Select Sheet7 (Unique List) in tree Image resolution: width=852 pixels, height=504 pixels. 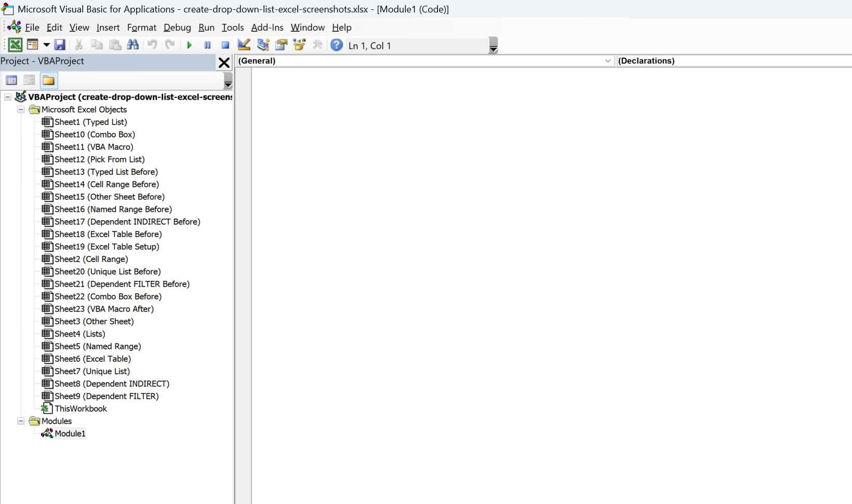pos(86,371)
